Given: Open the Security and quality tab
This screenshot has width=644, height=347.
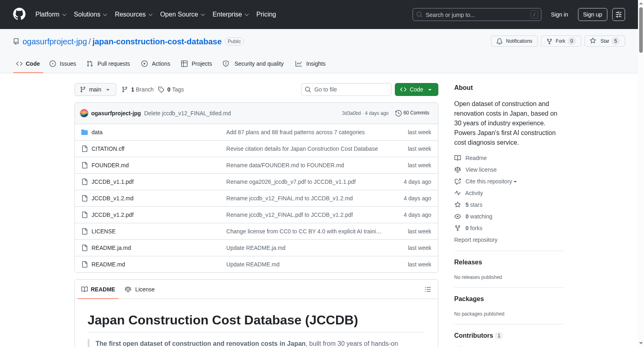Looking at the screenshot, I should click(x=253, y=64).
